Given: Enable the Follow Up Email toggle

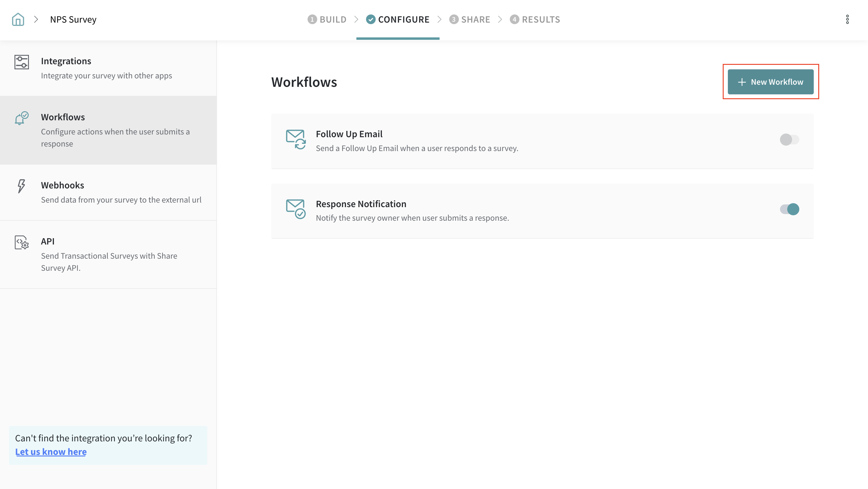Looking at the screenshot, I should coord(789,140).
